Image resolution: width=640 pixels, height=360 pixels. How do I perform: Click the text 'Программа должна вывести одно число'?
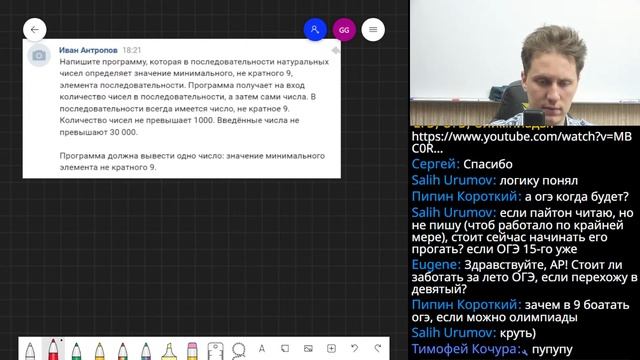point(142,156)
